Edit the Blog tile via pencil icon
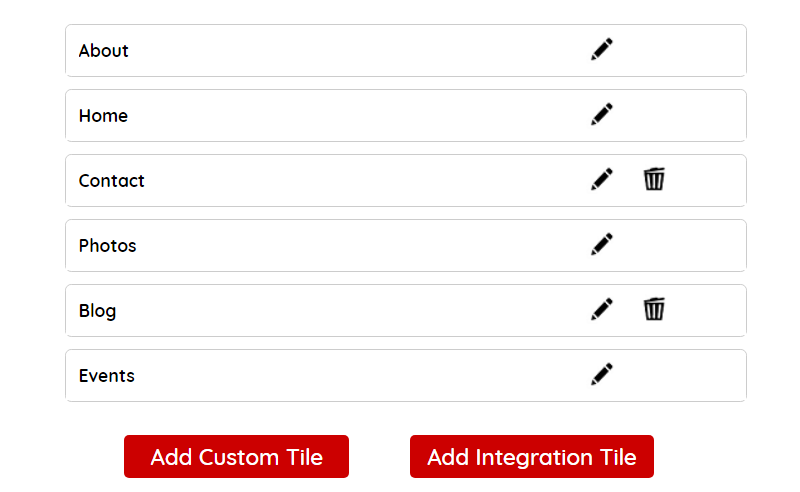Image resolution: width=800 pixels, height=492 pixels. pos(602,309)
